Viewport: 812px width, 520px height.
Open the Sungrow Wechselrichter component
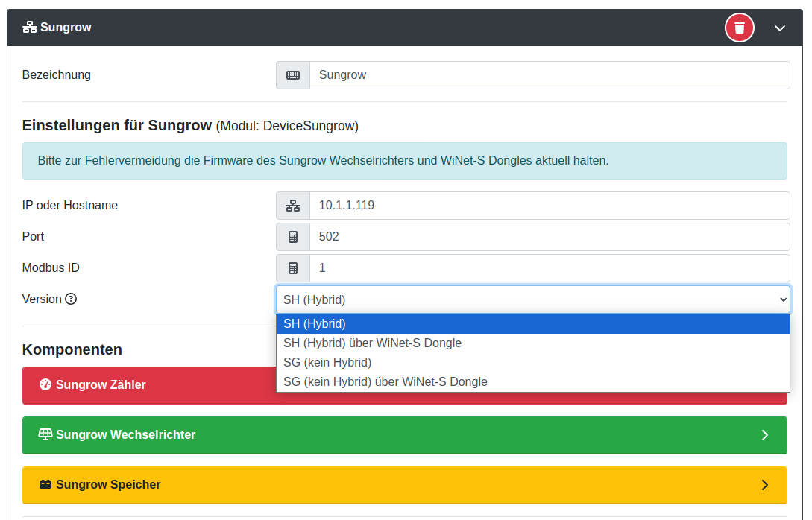tap(404, 435)
